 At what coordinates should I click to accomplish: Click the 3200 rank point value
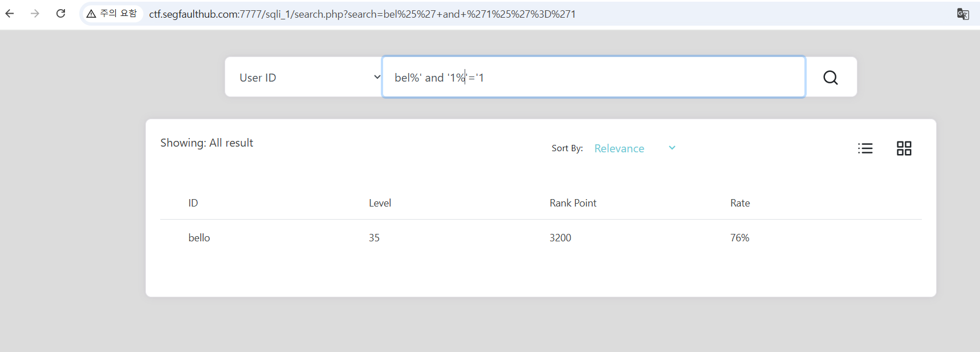tap(560, 238)
